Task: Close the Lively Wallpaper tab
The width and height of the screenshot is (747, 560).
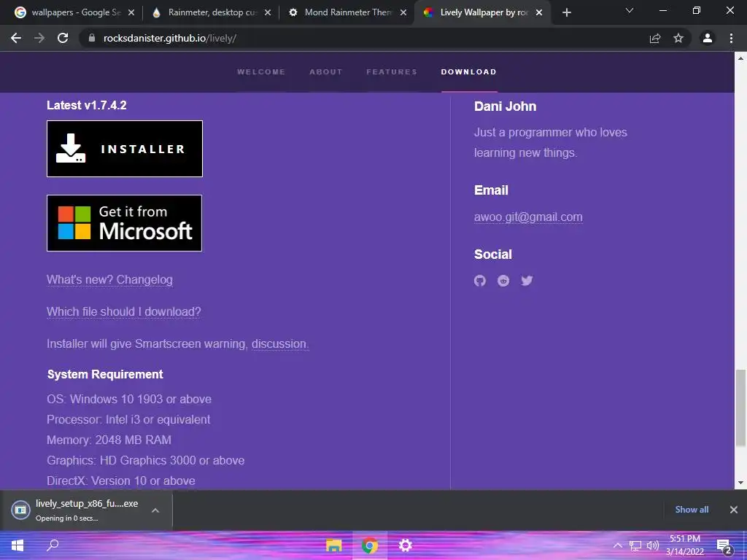Action: 539,12
